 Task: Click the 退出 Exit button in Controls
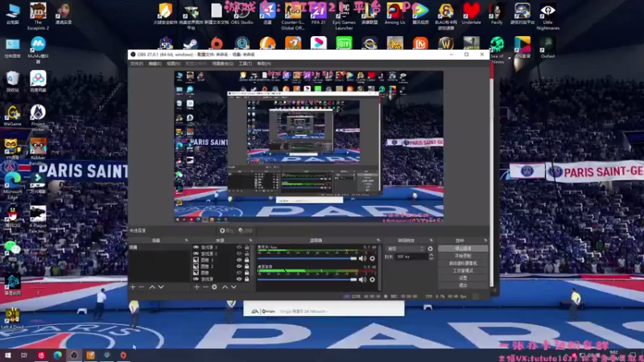click(x=463, y=286)
